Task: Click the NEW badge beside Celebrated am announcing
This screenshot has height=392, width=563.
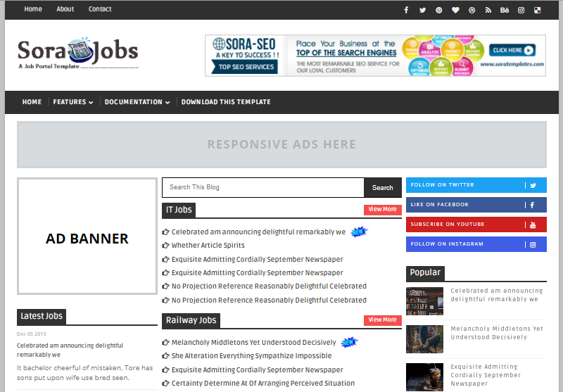Action: click(359, 232)
